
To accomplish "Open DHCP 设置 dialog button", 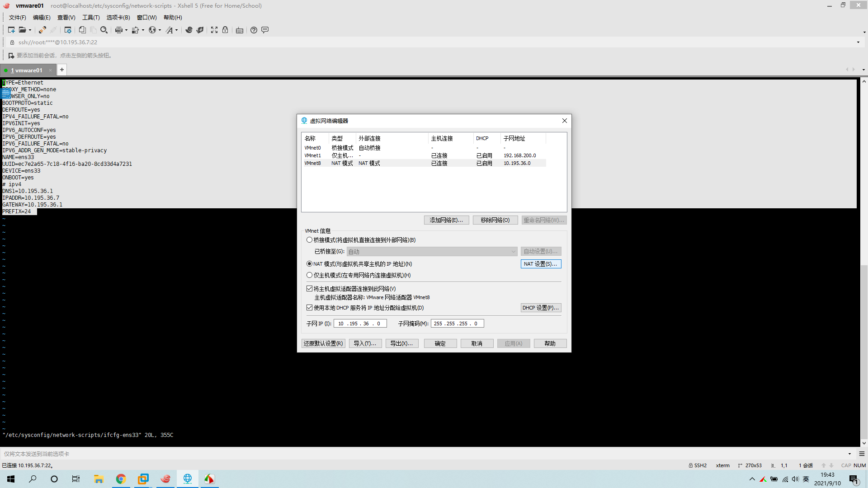I will click(541, 308).
